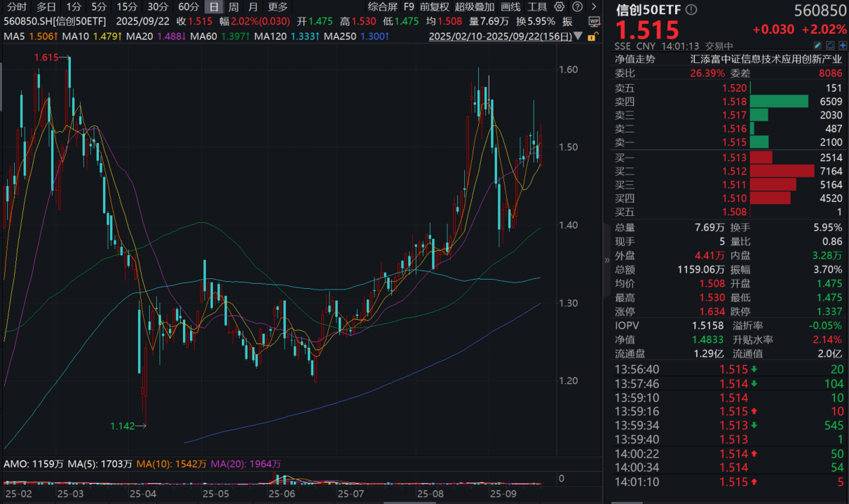Open 画线 drawing tools
This screenshot has width=849, height=504.
(x=510, y=6)
